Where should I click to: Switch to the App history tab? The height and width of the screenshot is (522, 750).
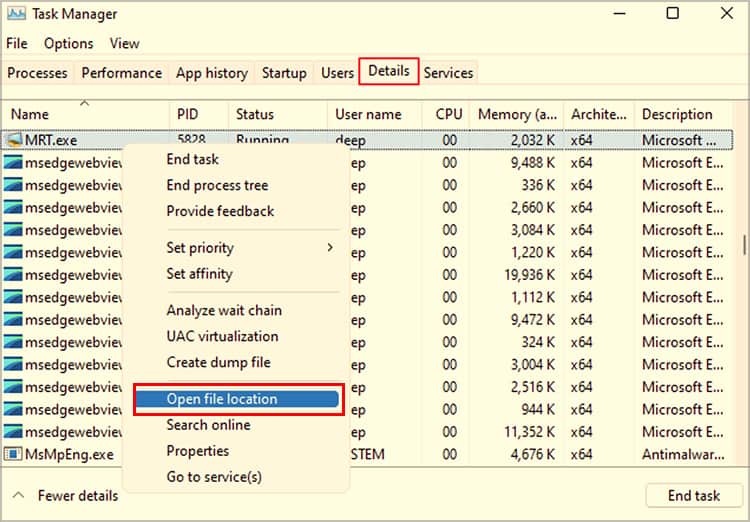pyautogui.click(x=212, y=73)
